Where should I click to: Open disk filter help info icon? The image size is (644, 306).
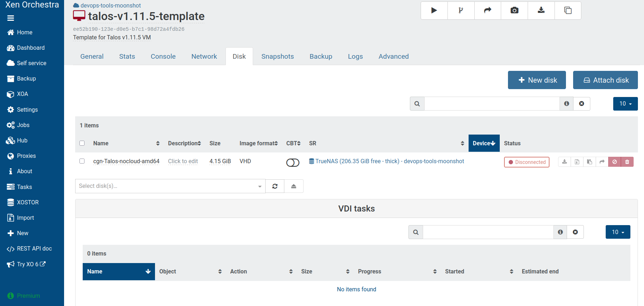coord(567,104)
